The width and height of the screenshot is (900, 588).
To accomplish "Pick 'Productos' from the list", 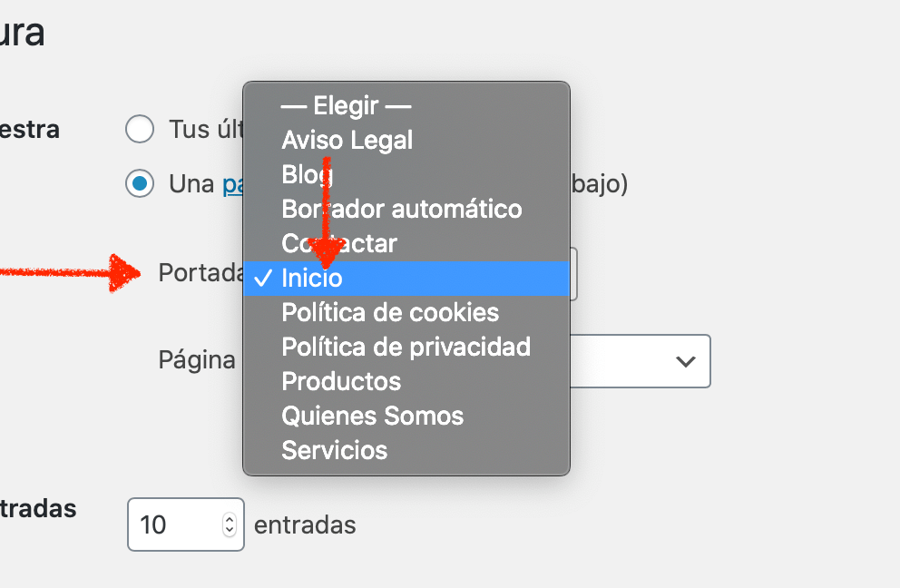I will (406, 382).
